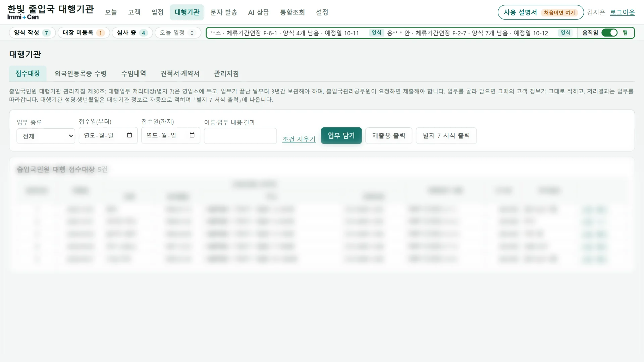Open the 오늘 menu

pos(111,12)
